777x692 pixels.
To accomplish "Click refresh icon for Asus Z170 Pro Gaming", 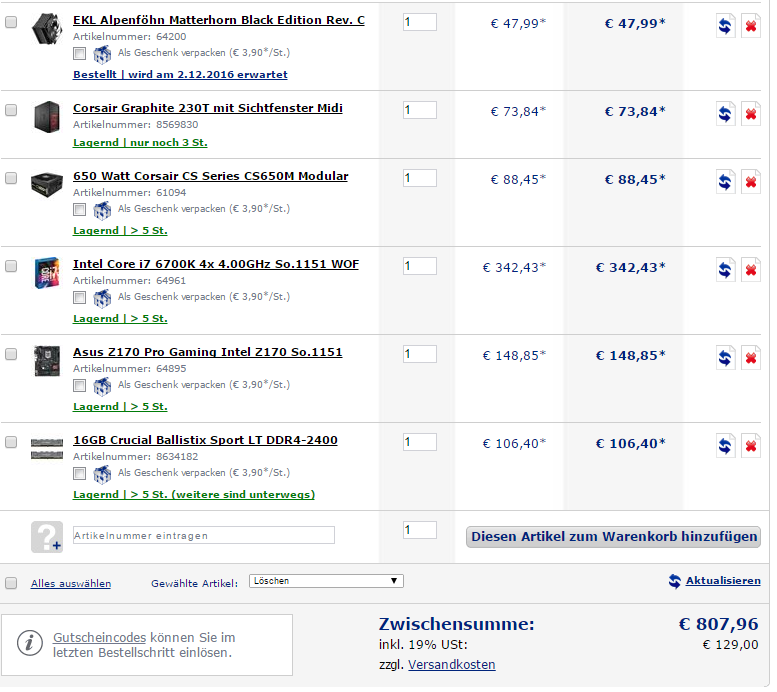I will click(725, 358).
